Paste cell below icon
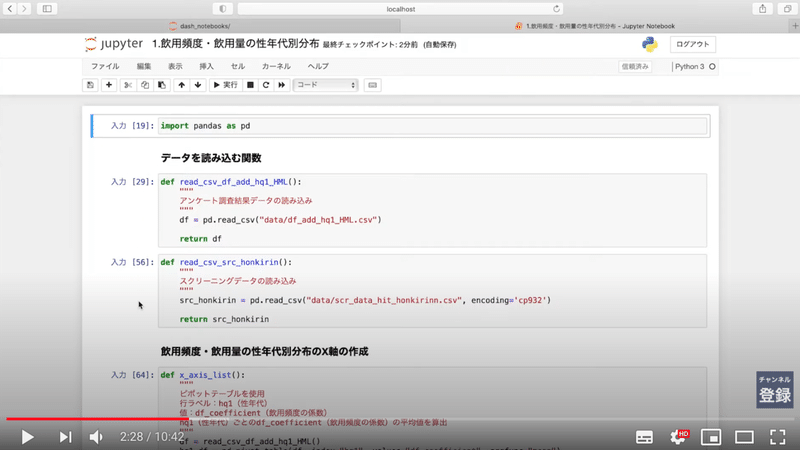Screen dimensions: 800x450 [162, 85]
